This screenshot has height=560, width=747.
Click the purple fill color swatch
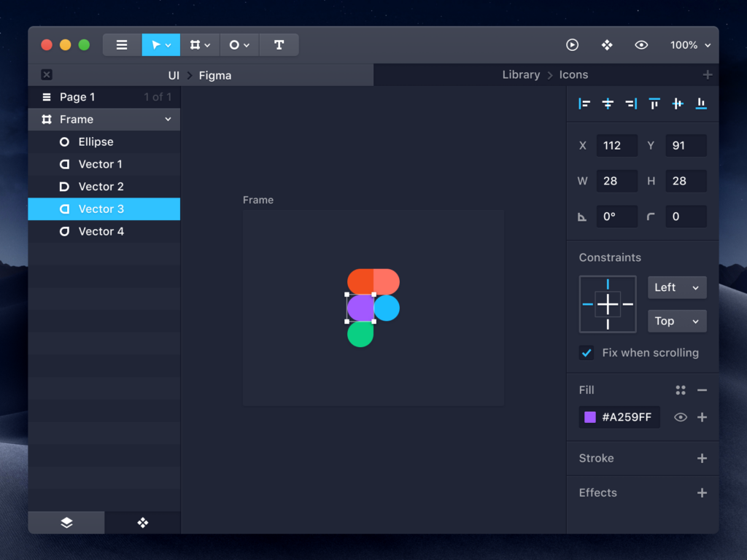pyautogui.click(x=590, y=418)
